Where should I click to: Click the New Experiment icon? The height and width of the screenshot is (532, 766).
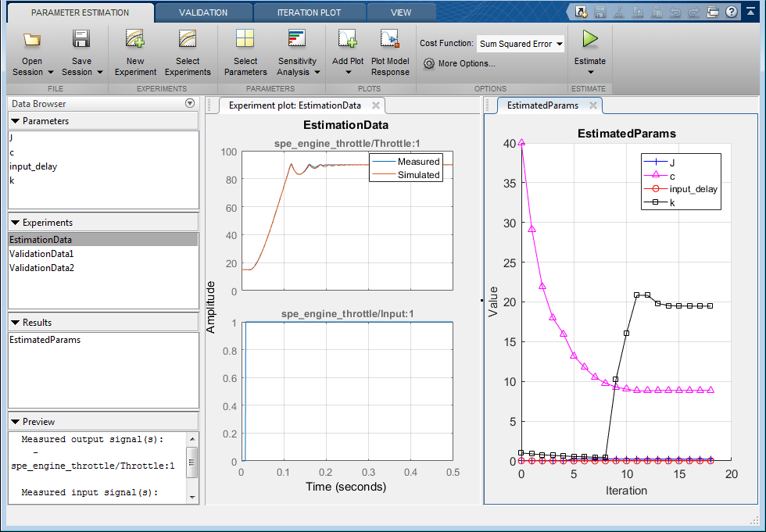click(135, 40)
